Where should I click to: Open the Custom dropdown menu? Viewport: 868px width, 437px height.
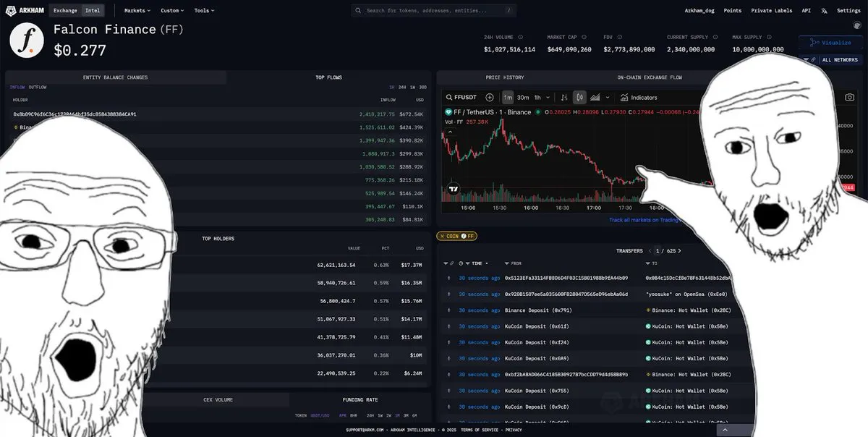click(x=172, y=11)
